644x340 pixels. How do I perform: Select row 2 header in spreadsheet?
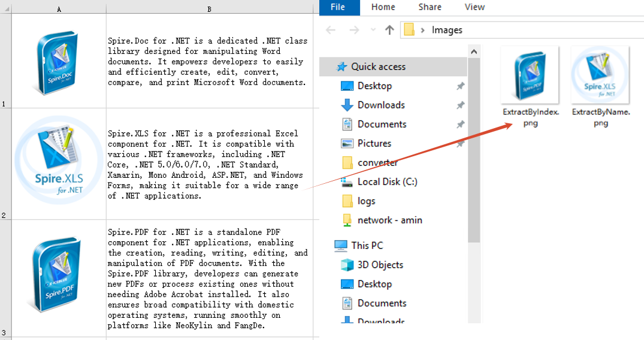pyautogui.click(x=5, y=164)
